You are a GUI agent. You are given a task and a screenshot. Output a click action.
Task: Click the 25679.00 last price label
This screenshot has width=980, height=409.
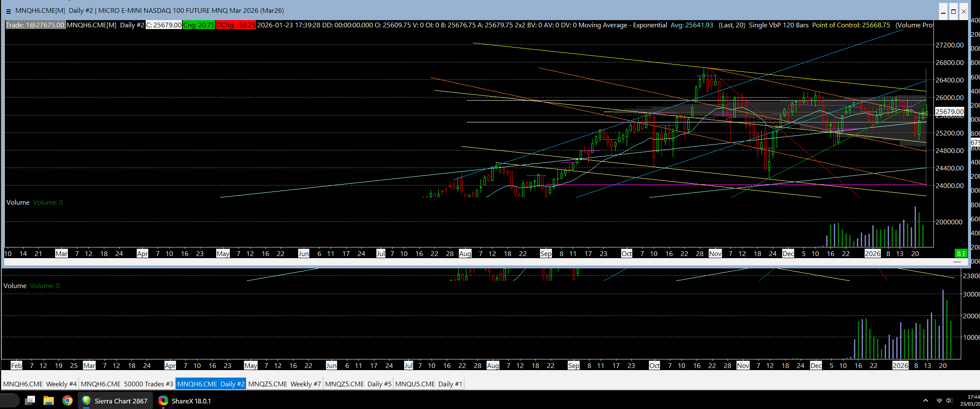click(x=949, y=112)
